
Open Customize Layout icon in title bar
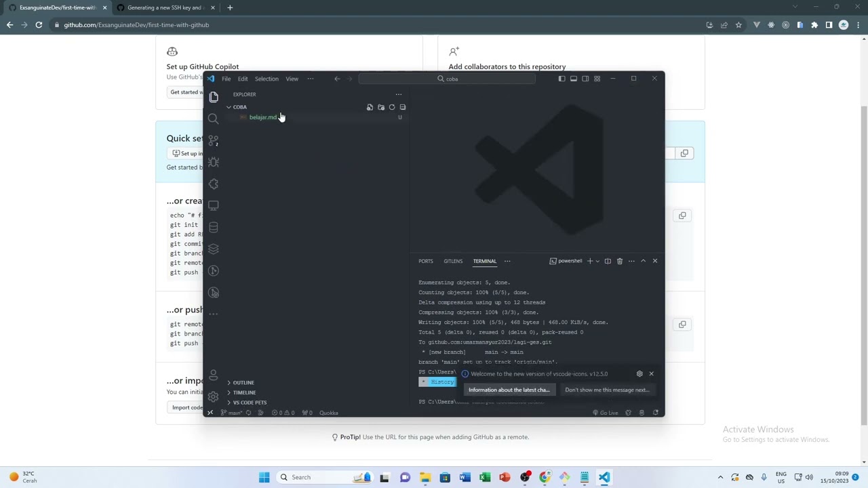point(597,79)
